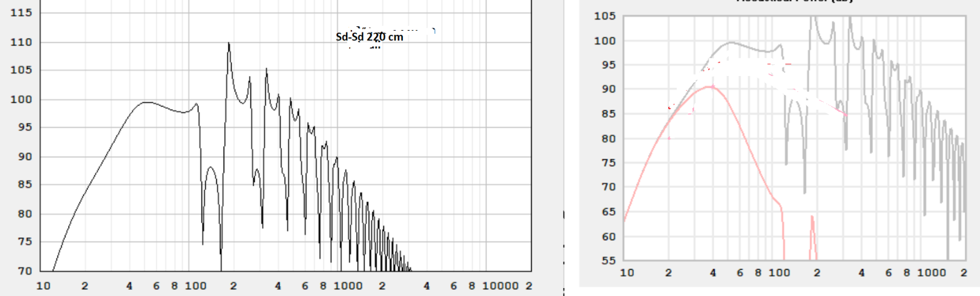The height and width of the screenshot is (296, 980).
Task: Click y-axis 105 on the black-curve chart
Action: point(21,70)
